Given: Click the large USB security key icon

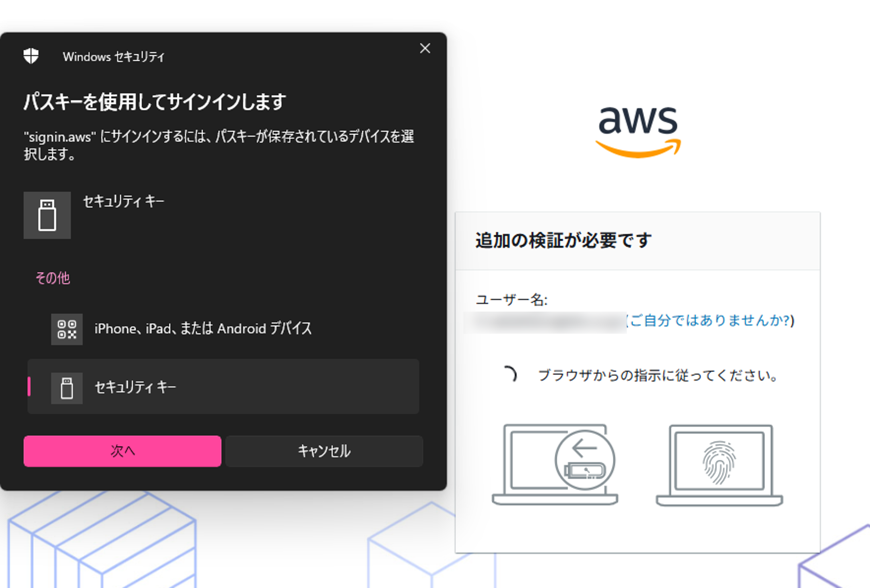Looking at the screenshot, I should [x=47, y=215].
